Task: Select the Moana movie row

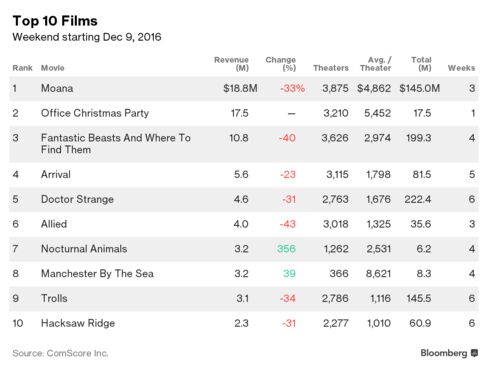Action: click(x=244, y=89)
